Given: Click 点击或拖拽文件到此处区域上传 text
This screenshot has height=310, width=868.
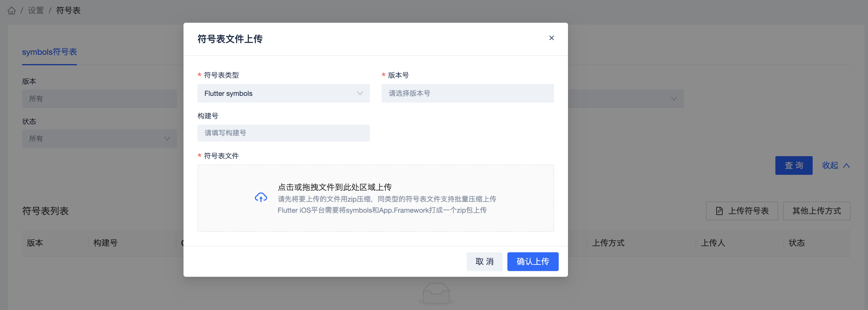Looking at the screenshot, I should [x=335, y=187].
